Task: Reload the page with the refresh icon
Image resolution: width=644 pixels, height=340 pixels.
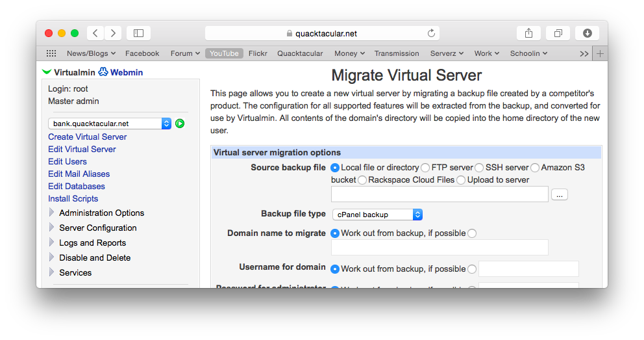Action: pos(431,33)
